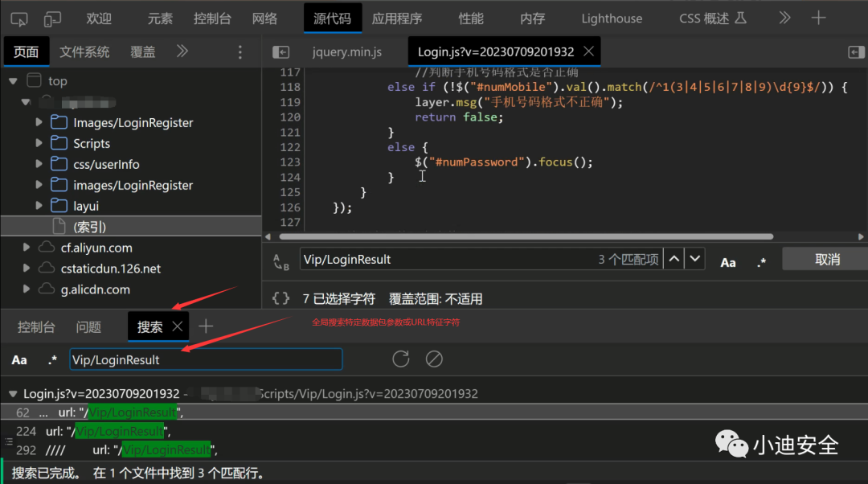868x484 pixels.
Task: Add a new DevTools tool tab with plus icon
Action: pyautogui.click(x=819, y=18)
